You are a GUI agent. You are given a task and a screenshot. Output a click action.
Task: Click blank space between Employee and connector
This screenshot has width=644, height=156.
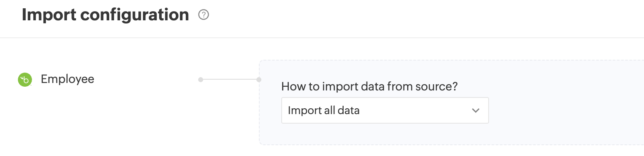coord(145,79)
